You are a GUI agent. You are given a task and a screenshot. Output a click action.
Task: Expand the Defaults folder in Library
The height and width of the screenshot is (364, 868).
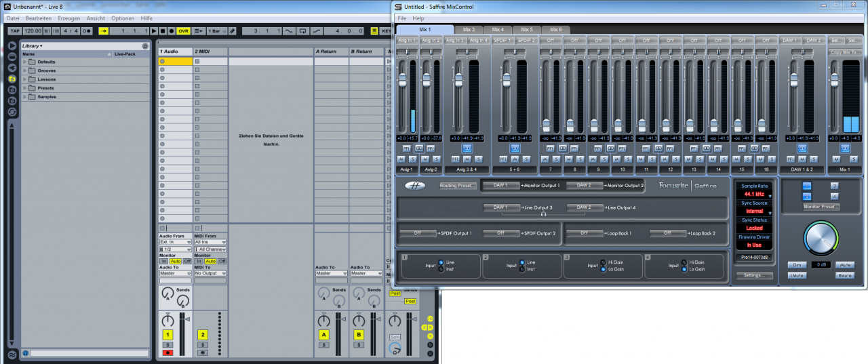[x=25, y=62]
